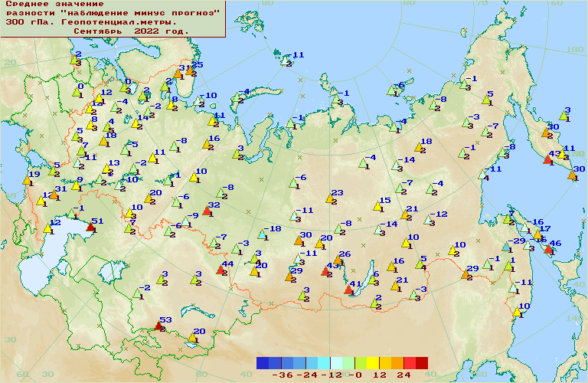
Task: Select the cyan triangle labeled -18
Action: coord(262,234)
